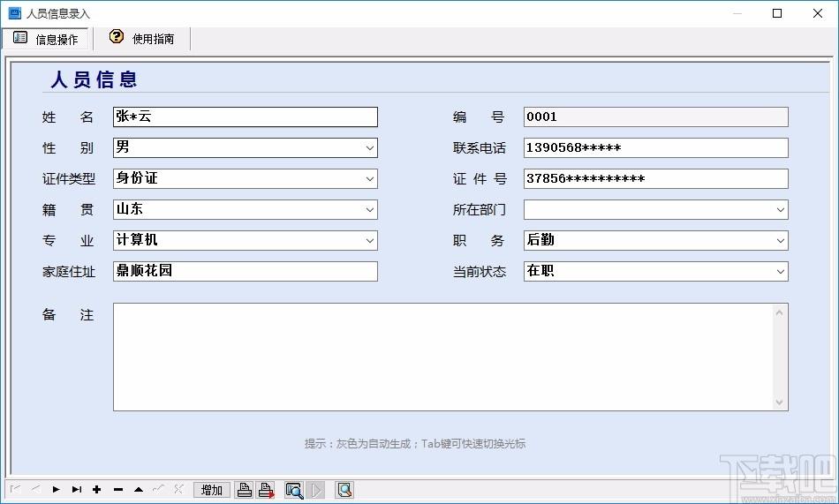839x504 pixels.
Task: Click the 姓名 input field
Action: click(x=245, y=117)
